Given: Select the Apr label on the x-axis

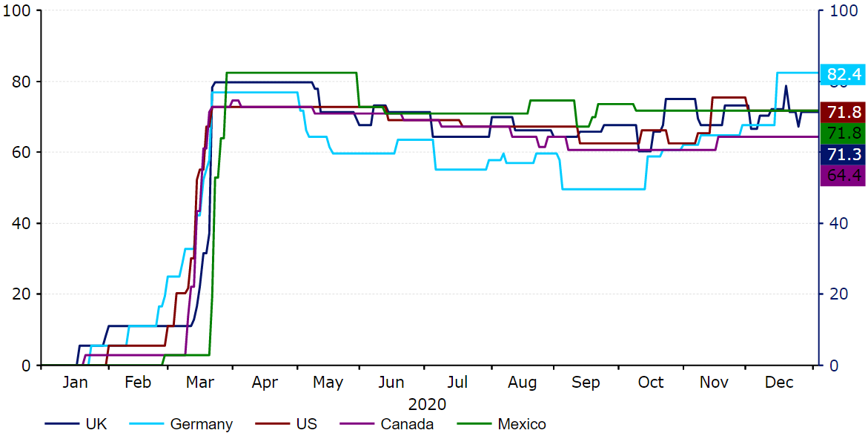Looking at the screenshot, I should [x=265, y=383].
